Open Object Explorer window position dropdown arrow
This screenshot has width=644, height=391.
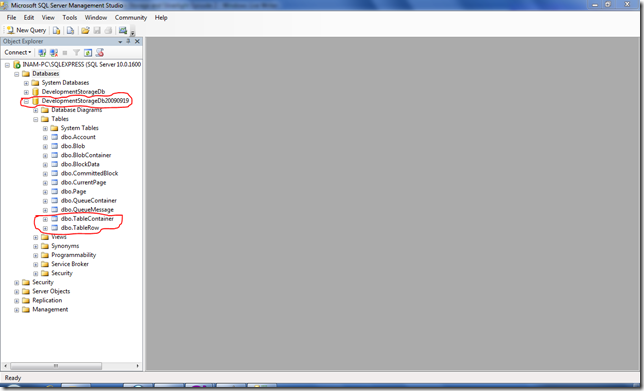[x=120, y=41]
